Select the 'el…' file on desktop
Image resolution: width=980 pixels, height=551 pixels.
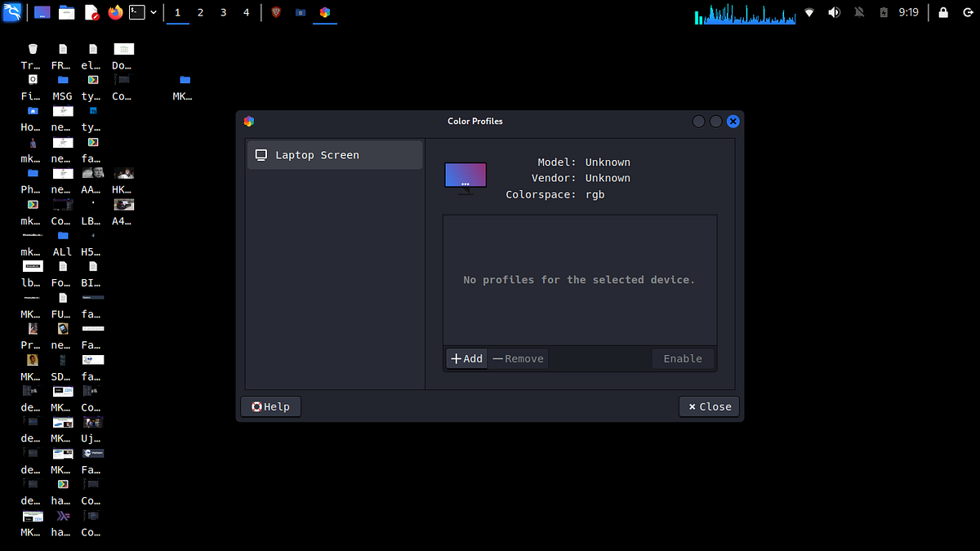click(91, 57)
